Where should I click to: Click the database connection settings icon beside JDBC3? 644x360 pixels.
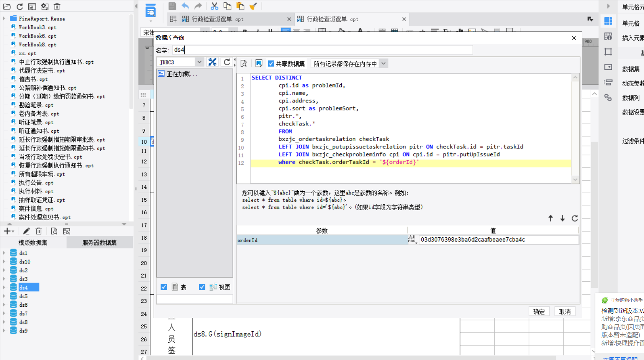(212, 62)
